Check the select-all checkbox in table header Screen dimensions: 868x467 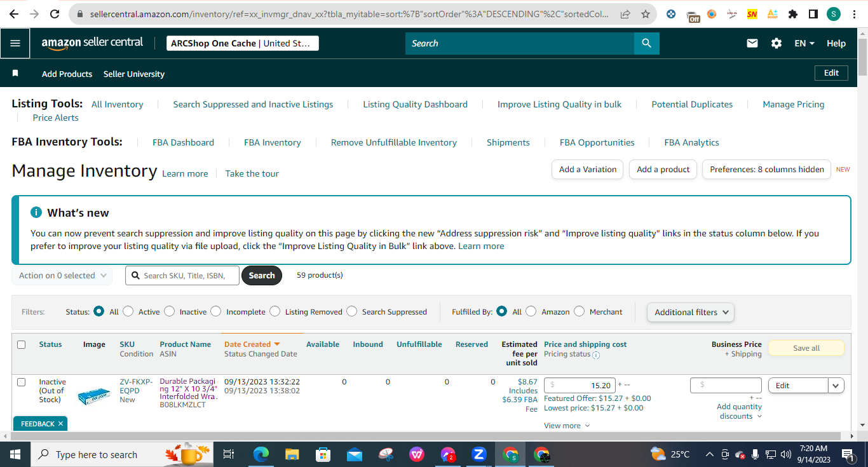pos(22,344)
